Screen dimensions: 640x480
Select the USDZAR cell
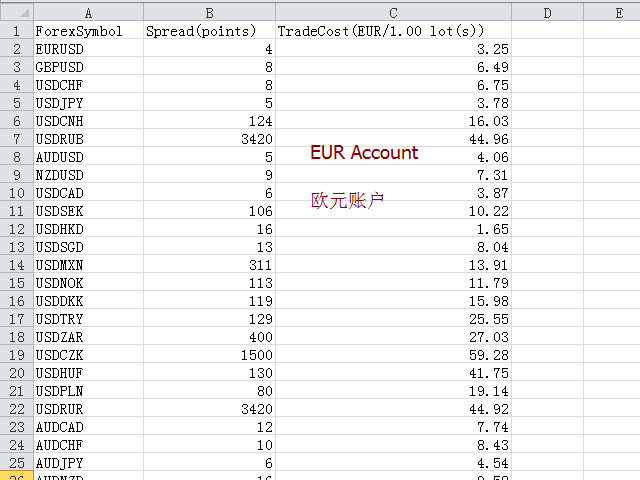[89, 337]
